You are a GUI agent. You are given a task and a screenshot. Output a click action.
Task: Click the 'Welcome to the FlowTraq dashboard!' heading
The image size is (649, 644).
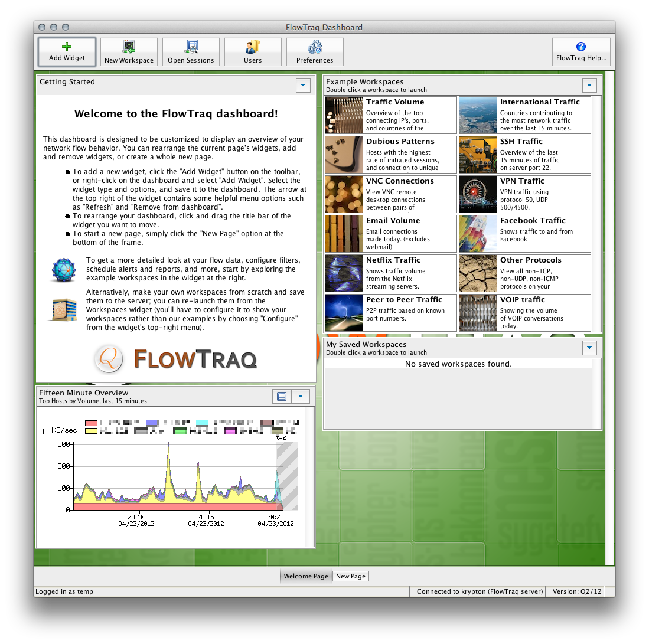[x=176, y=114]
